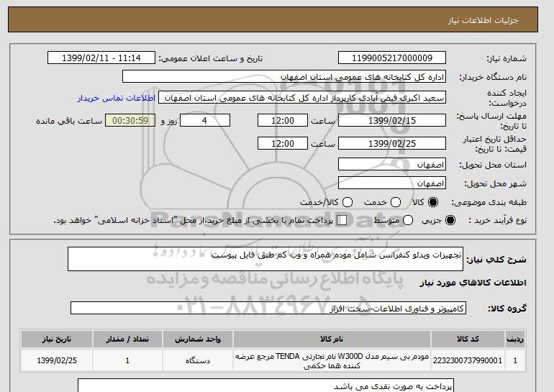Select the کالا/خدمت radio button
Screen dimensions: 554x392
pos(348,202)
